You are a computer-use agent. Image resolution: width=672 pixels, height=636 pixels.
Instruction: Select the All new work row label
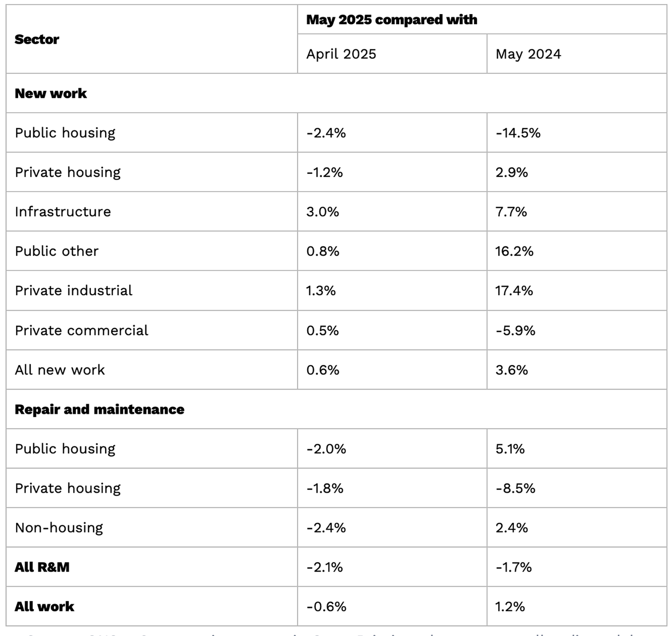[60, 370]
